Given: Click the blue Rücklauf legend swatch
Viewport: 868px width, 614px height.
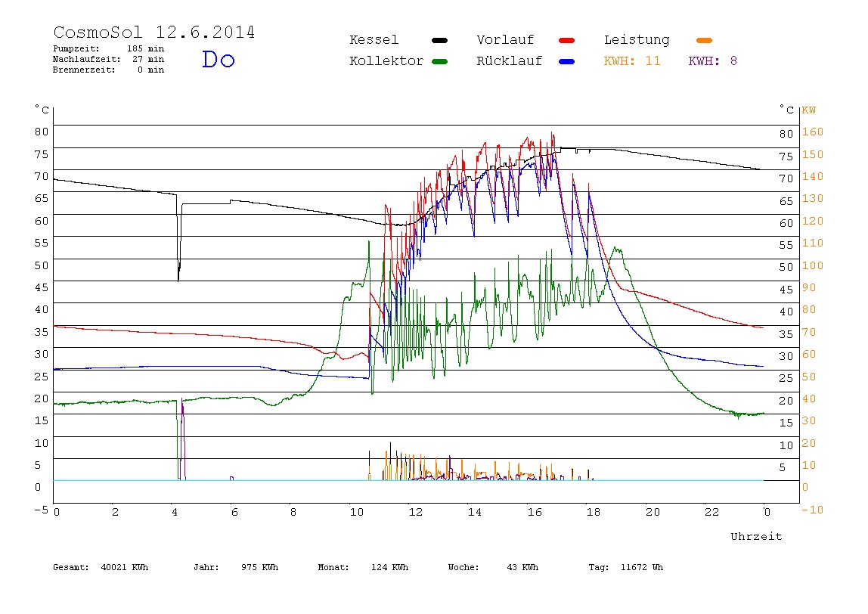Looking at the screenshot, I should pyautogui.click(x=567, y=61).
